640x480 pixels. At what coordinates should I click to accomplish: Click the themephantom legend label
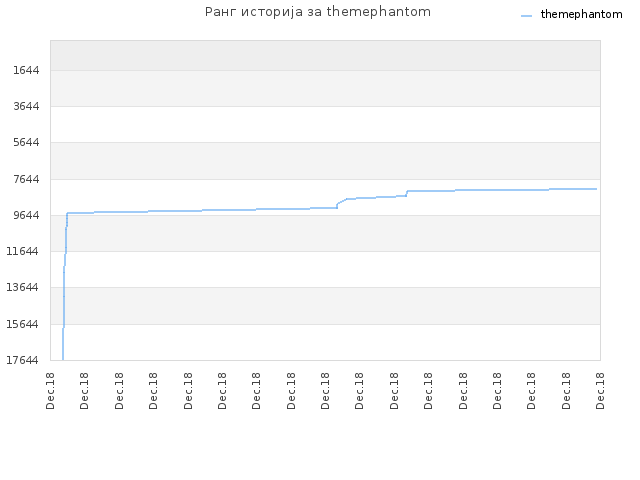pyautogui.click(x=581, y=15)
